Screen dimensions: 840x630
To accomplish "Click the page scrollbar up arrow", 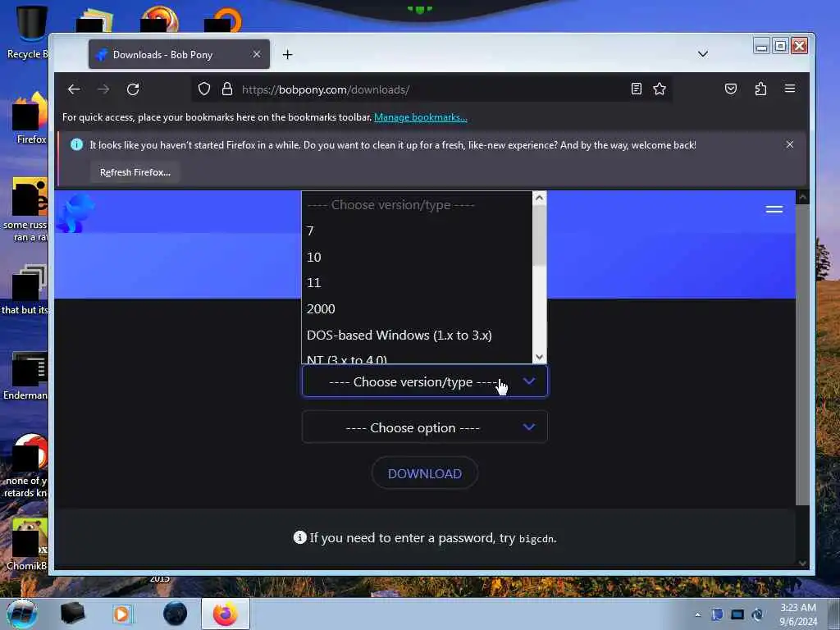I will click(x=802, y=198).
